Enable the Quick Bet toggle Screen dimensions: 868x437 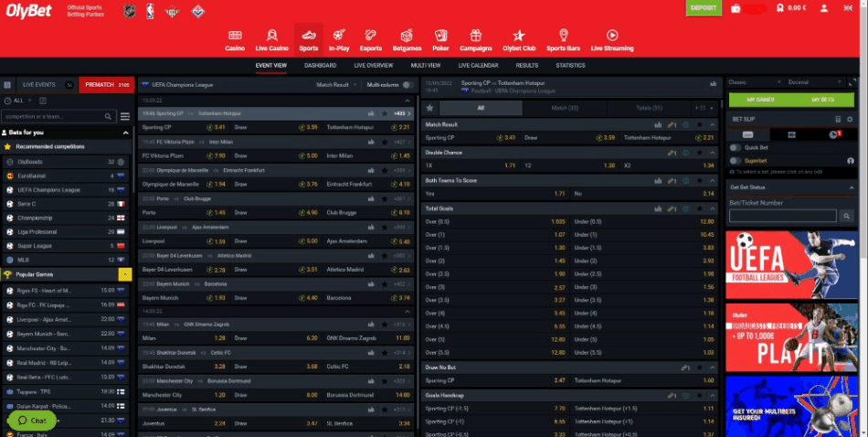pyautogui.click(x=735, y=147)
